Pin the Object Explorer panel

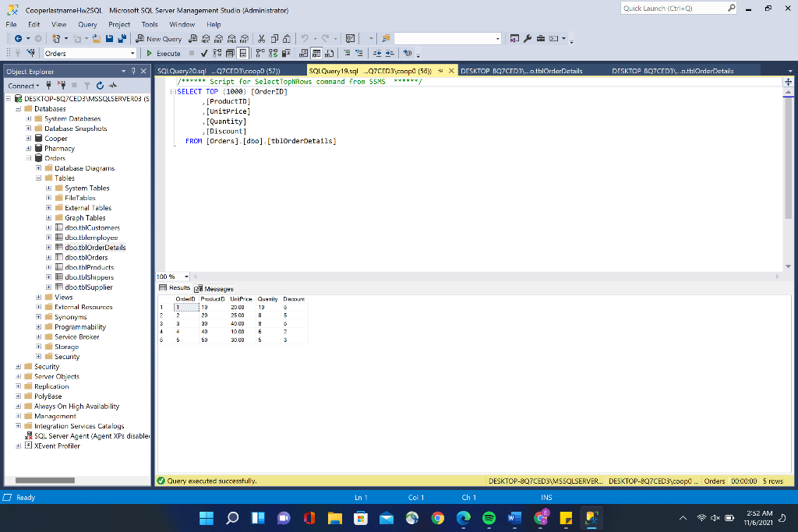133,72
